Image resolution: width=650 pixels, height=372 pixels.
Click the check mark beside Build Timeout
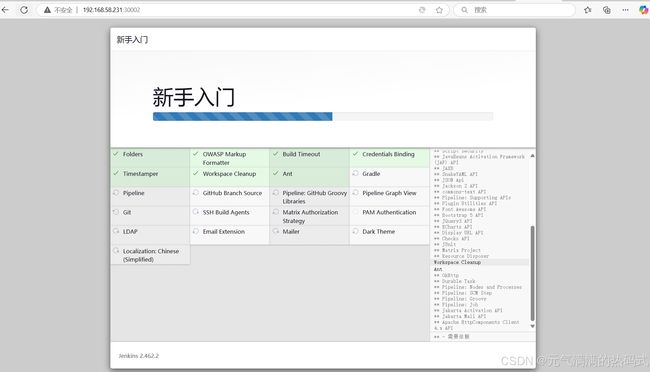275,154
